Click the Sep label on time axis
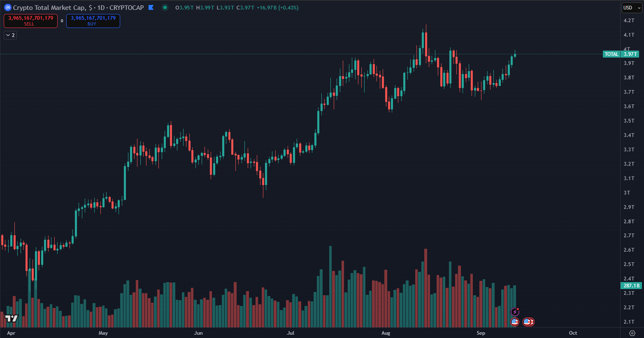This screenshot has height=338, width=644. click(x=481, y=333)
